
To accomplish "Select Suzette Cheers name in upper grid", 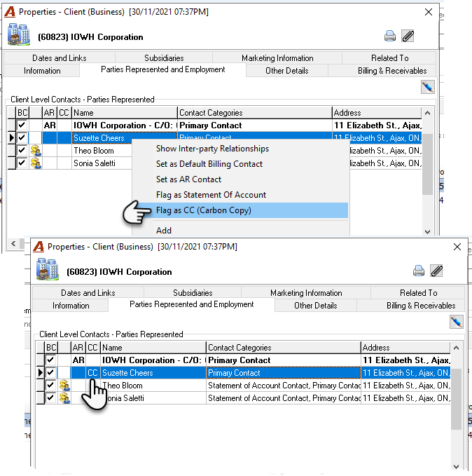I will 99,138.
